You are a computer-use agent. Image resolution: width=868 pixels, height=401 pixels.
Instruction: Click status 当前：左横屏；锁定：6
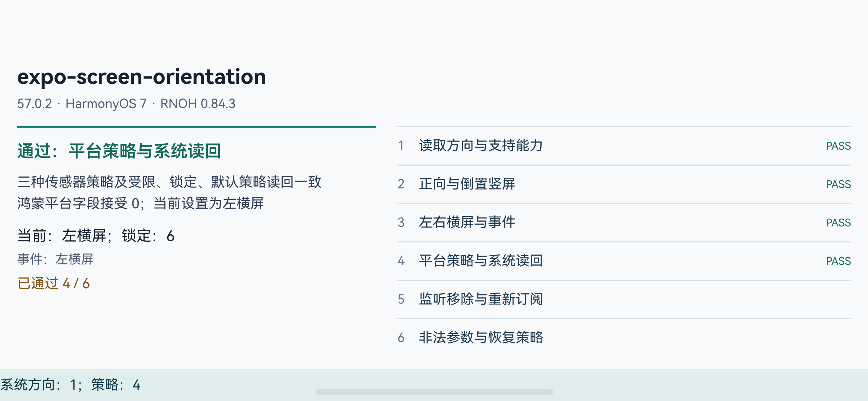pyautogui.click(x=96, y=236)
